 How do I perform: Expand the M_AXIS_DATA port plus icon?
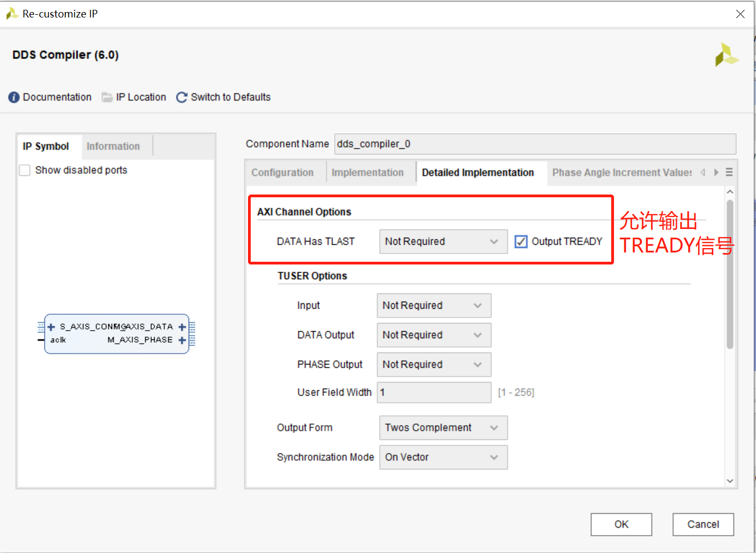point(182,327)
